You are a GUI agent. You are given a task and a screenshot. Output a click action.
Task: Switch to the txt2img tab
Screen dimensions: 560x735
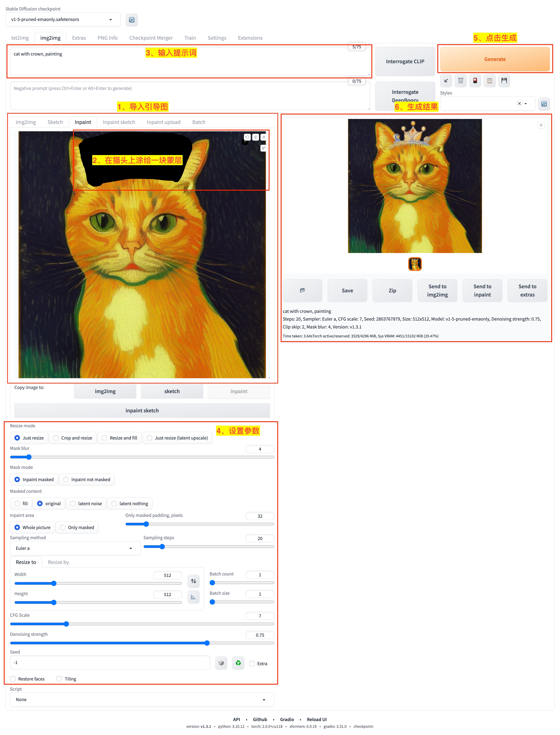pyautogui.click(x=20, y=38)
